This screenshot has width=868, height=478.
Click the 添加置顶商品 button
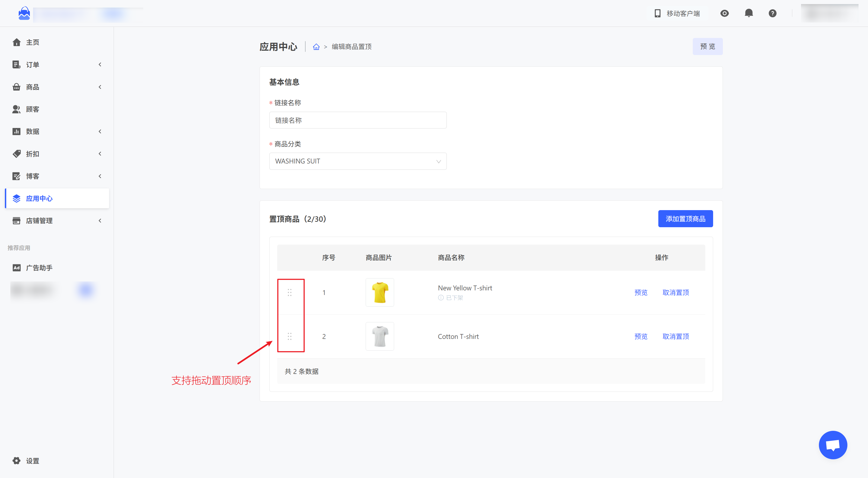(685, 219)
